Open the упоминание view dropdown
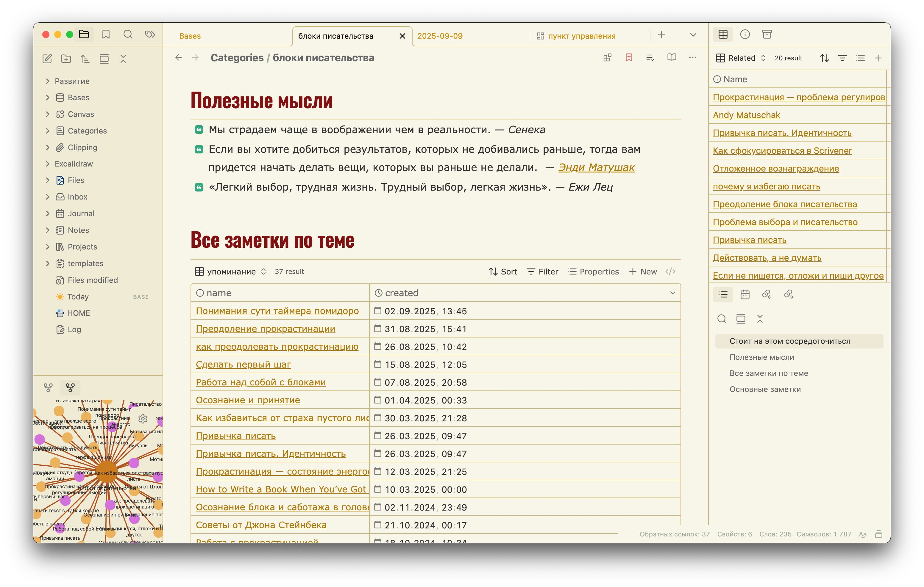 click(231, 271)
